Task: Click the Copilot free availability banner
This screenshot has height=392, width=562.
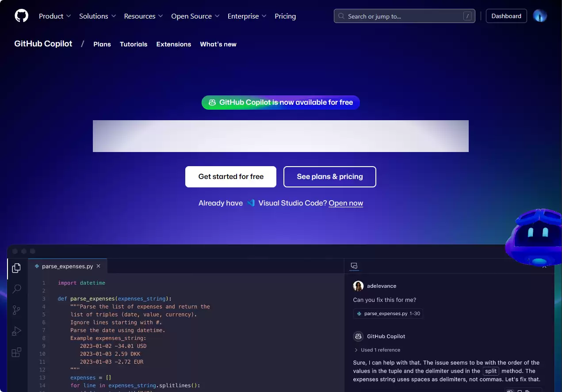Action: pyautogui.click(x=280, y=102)
